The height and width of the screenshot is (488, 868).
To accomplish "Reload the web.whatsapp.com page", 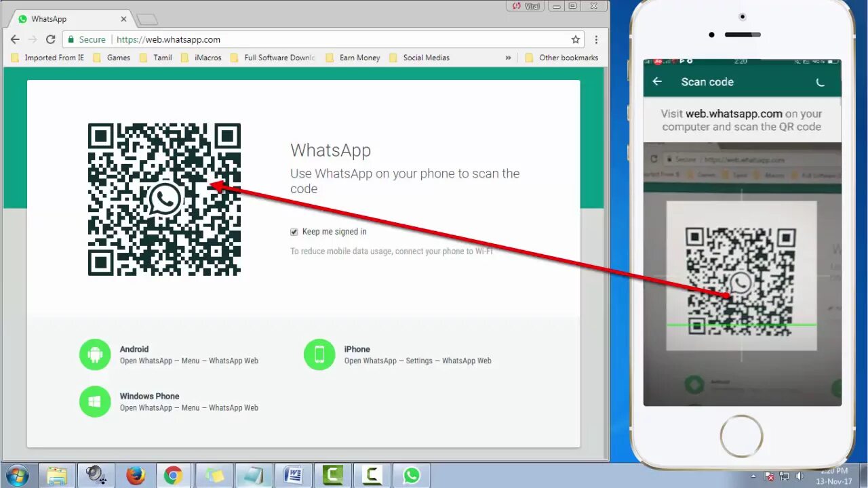I will click(x=51, y=39).
